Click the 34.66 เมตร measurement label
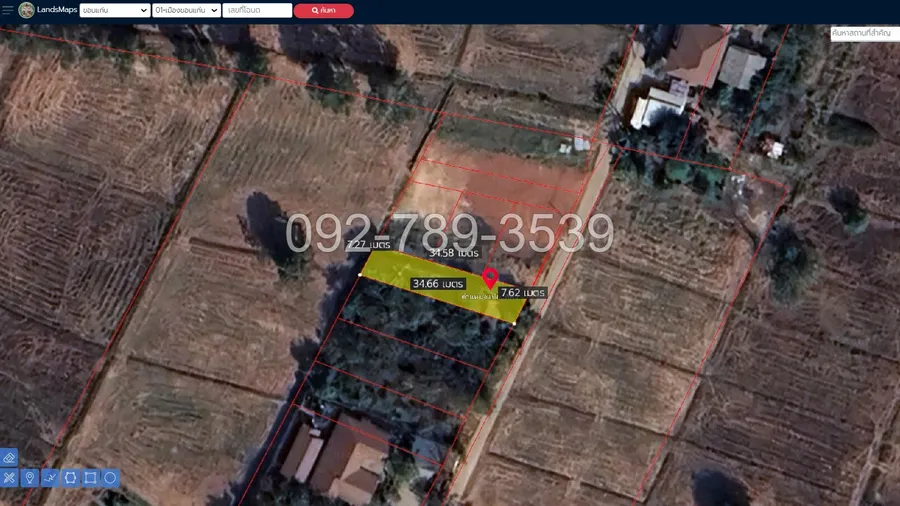Image resolution: width=900 pixels, height=506 pixels. pyautogui.click(x=438, y=284)
